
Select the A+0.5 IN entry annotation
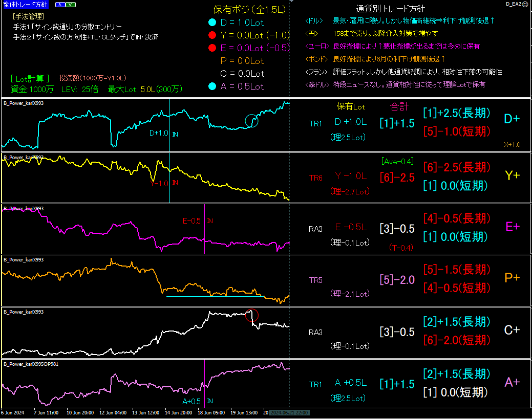coord(198,402)
